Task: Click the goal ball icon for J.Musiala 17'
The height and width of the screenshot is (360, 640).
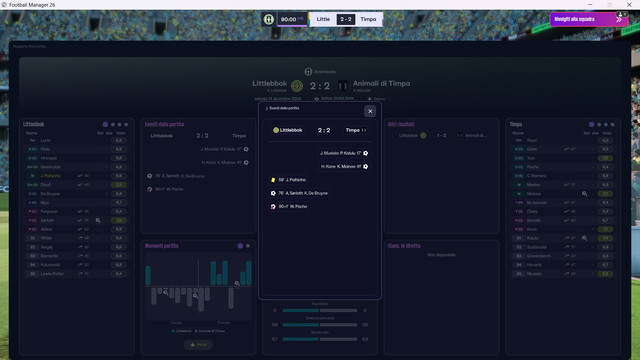Action: pyautogui.click(x=365, y=153)
